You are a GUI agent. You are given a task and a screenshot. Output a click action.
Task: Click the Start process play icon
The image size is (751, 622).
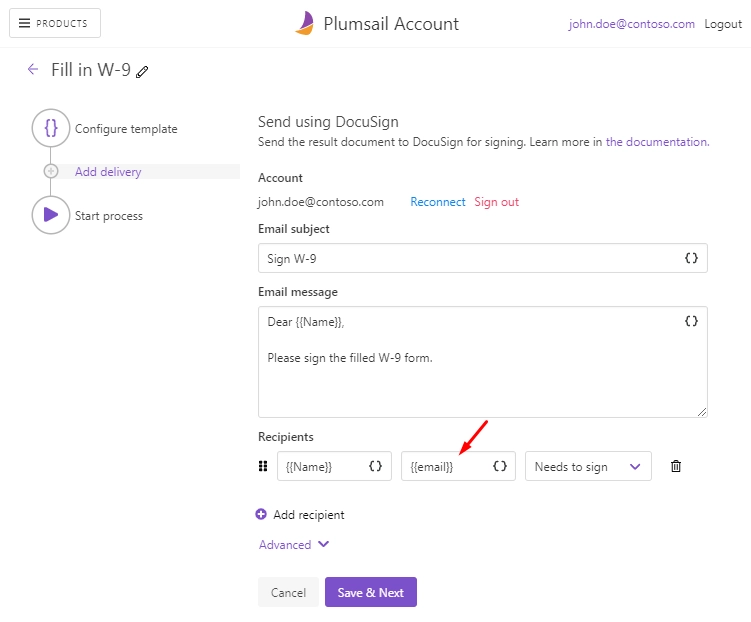click(51, 215)
